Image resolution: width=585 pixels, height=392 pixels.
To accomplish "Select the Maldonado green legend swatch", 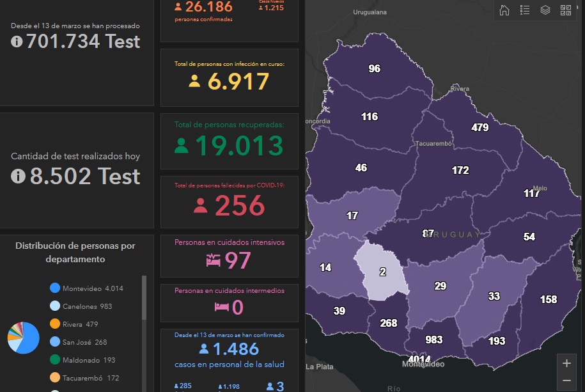I will (x=55, y=360).
